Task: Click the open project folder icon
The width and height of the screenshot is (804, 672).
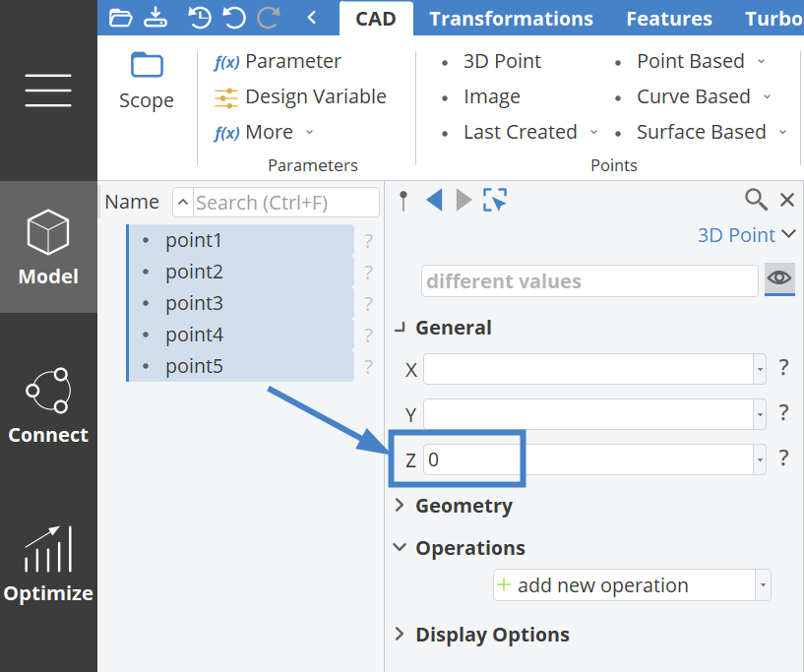Action: tap(120, 19)
